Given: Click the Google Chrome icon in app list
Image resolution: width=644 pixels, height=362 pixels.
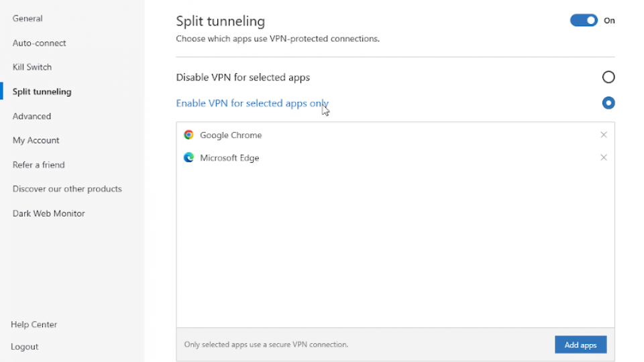Looking at the screenshot, I should pyautogui.click(x=189, y=135).
